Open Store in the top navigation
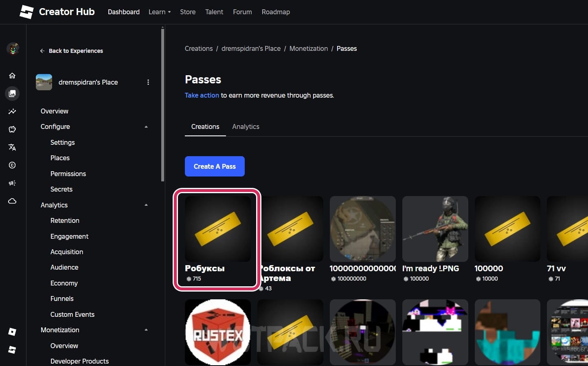 pos(188,12)
